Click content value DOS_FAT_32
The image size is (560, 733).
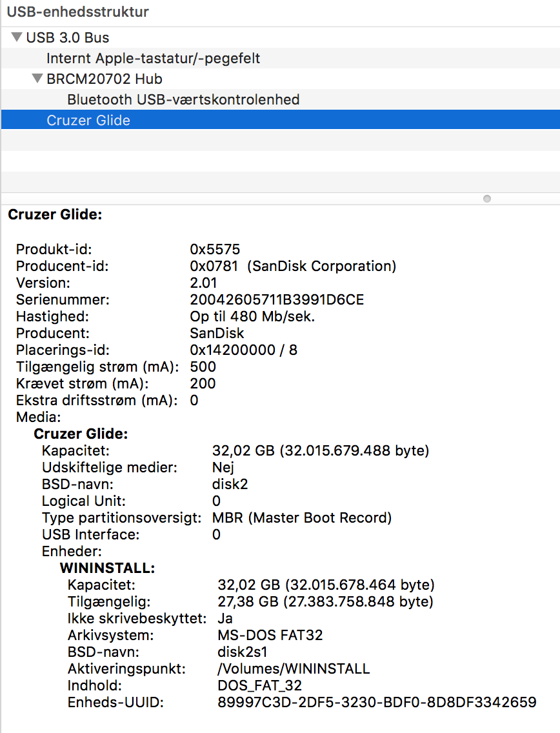[259, 686]
